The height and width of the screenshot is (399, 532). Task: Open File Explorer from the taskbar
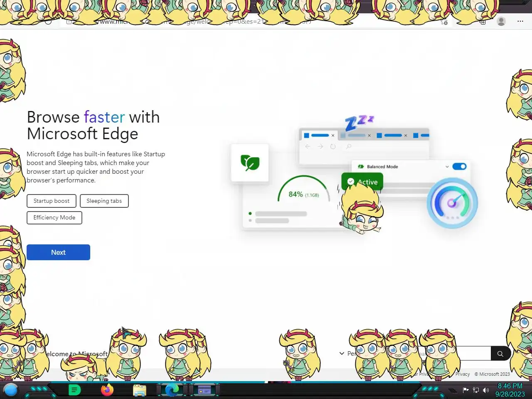point(140,390)
